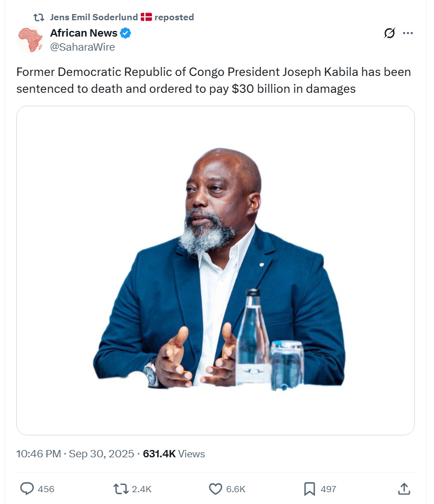Open the Grok explain-post icon
Screen dimensions: 434x504
389,33
